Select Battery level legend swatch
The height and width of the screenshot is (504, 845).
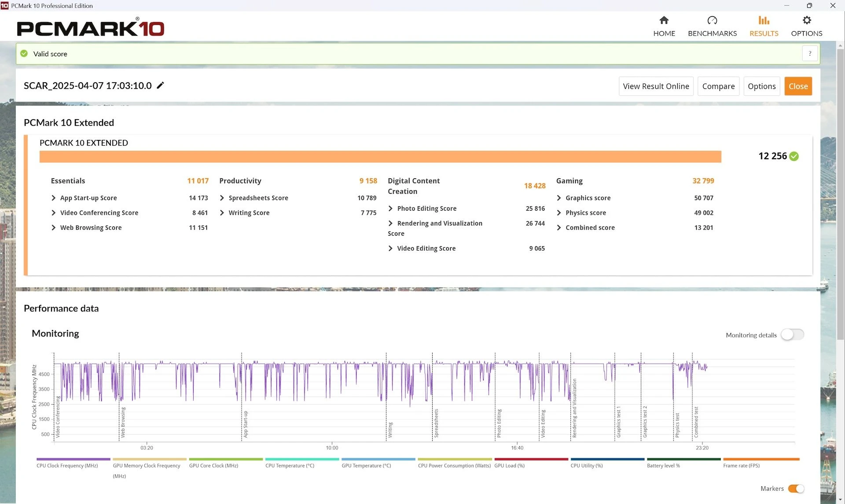point(683,459)
